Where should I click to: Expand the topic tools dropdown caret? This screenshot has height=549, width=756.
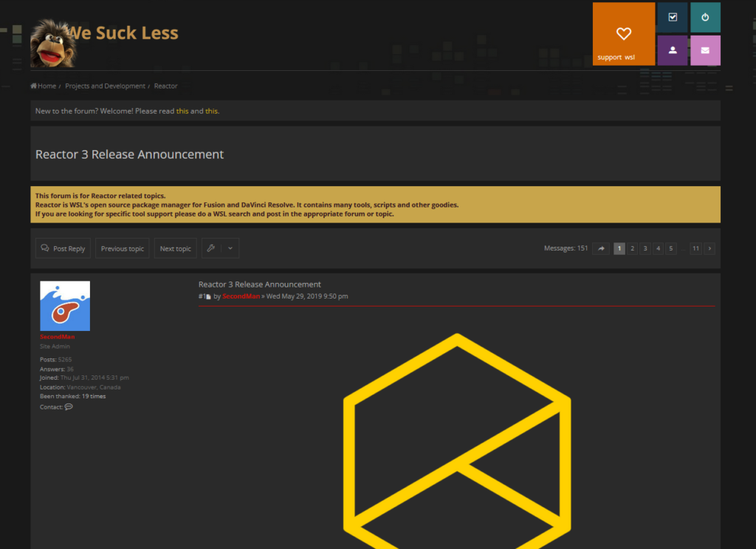tap(230, 248)
